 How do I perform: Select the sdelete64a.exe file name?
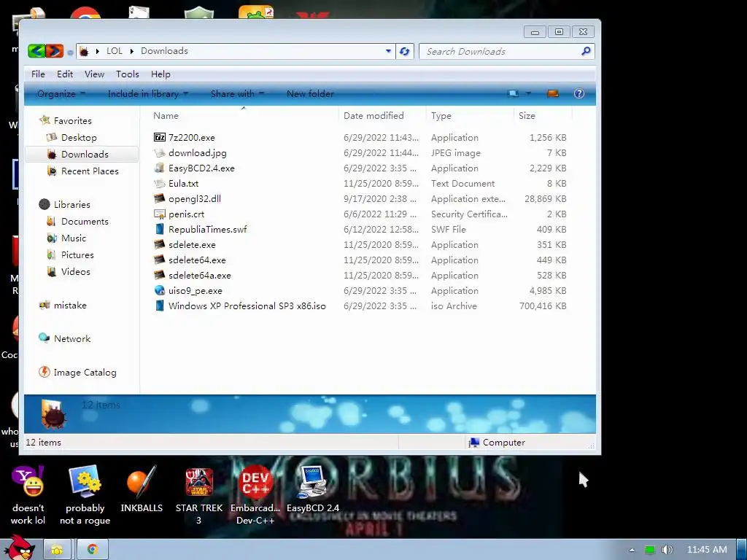coord(200,275)
